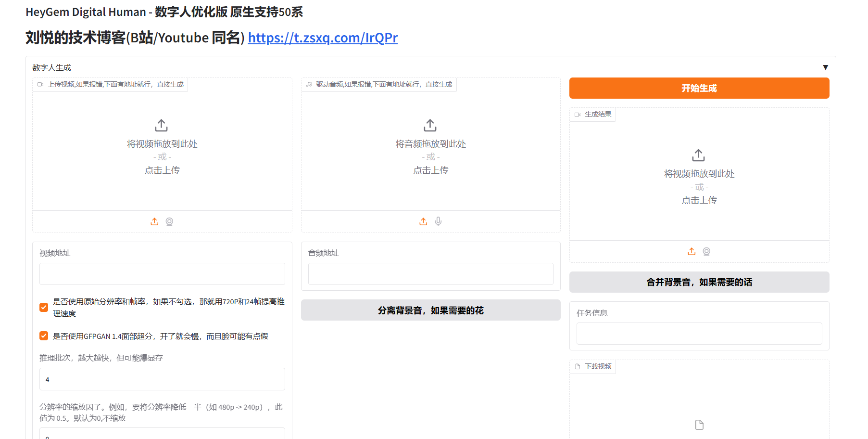Click 分离背景音，如果需要的花 button

430,310
